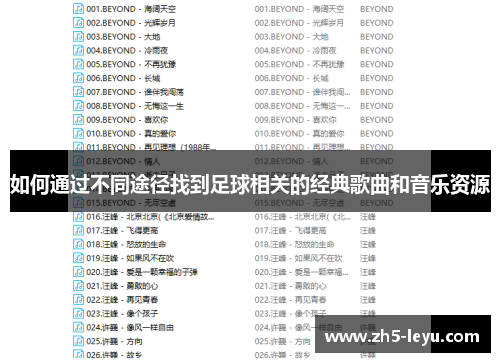500x362 pixels.
Task: Select the file icon beside 006.BEYOND - 长城
Action: pyautogui.click(x=78, y=78)
